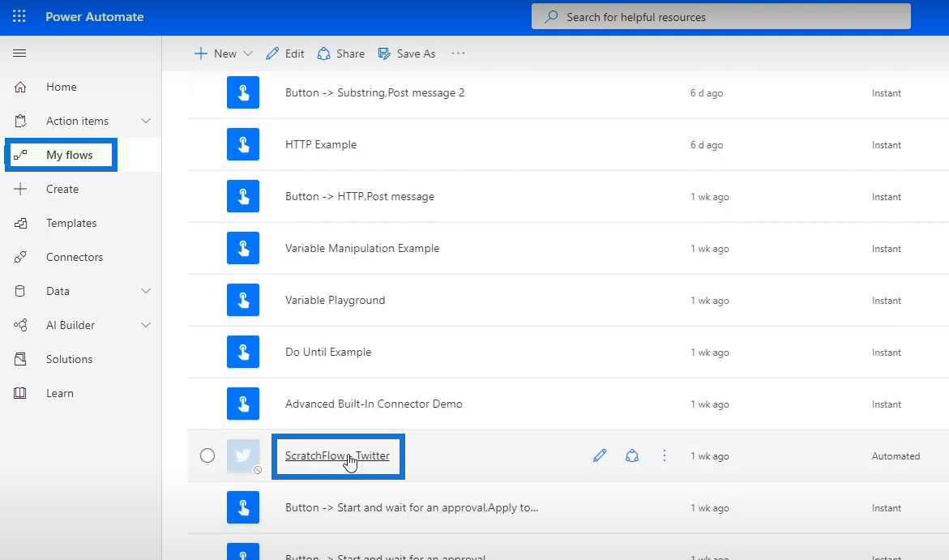949x560 pixels.
Task: Open the New dropdown arrow in toolbar
Action: tap(247, 53)
